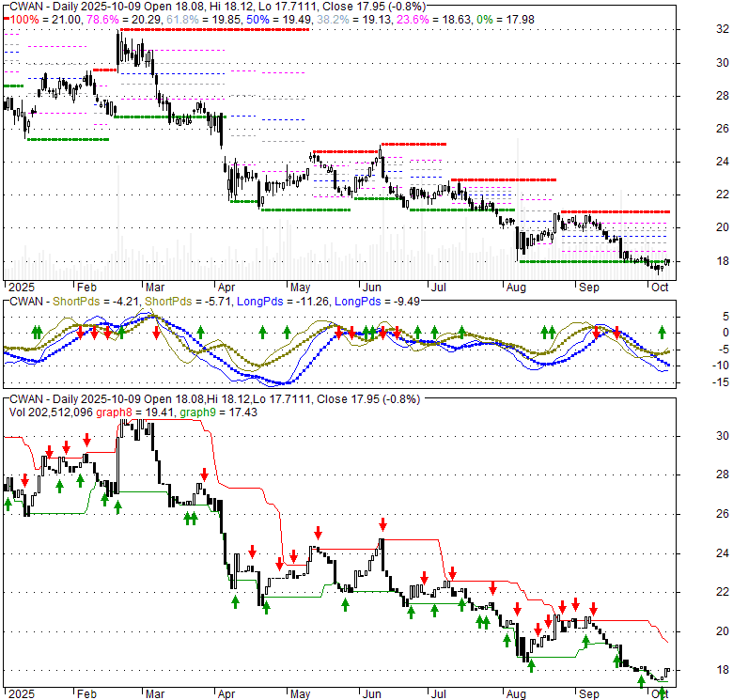
Task: Click the 'Sep' month label on bottom chart
Action: click(589, 694)
